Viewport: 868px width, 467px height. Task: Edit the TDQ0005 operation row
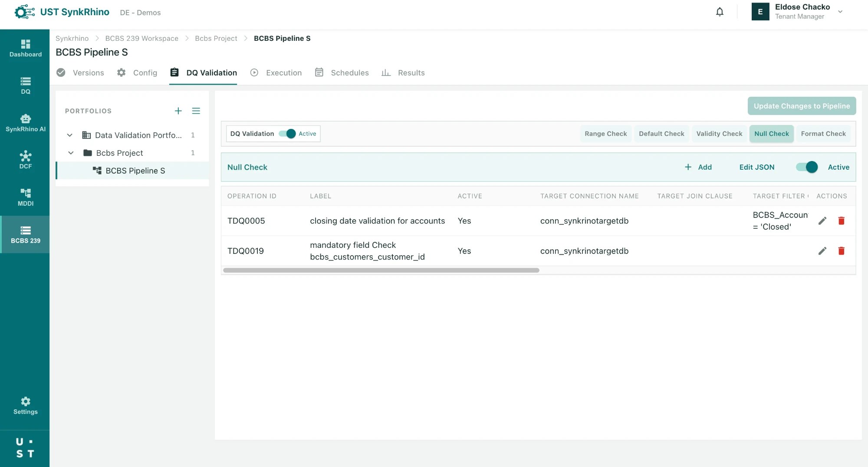(x=822, y=220)
